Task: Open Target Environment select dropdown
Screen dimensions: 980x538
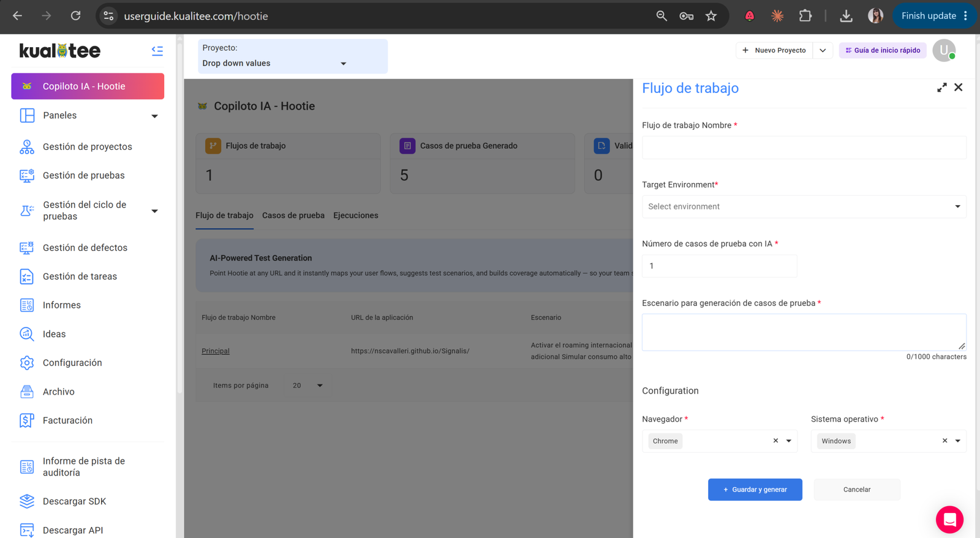Action: 804,206
